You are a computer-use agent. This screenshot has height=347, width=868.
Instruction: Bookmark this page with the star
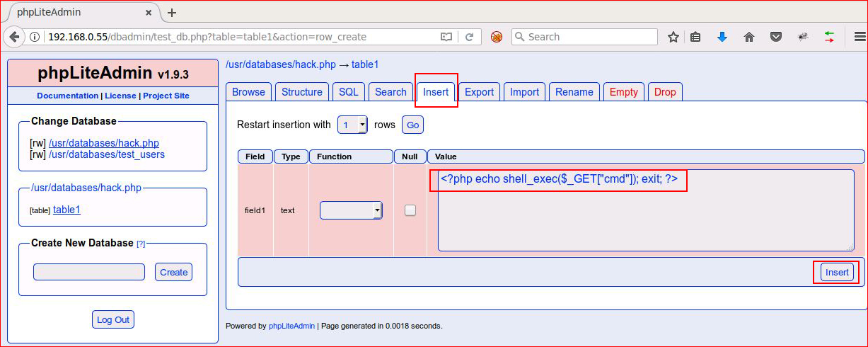[x=673, y=37]
